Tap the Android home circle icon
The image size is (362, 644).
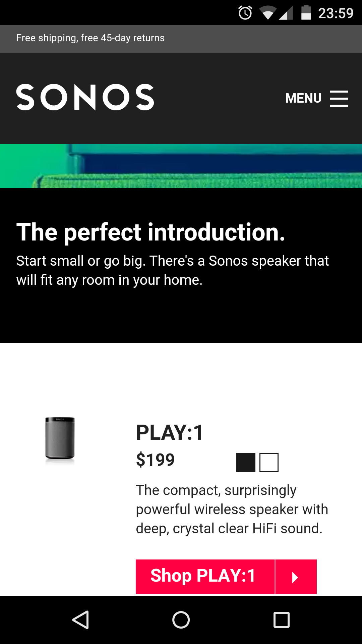click(181, 620)
